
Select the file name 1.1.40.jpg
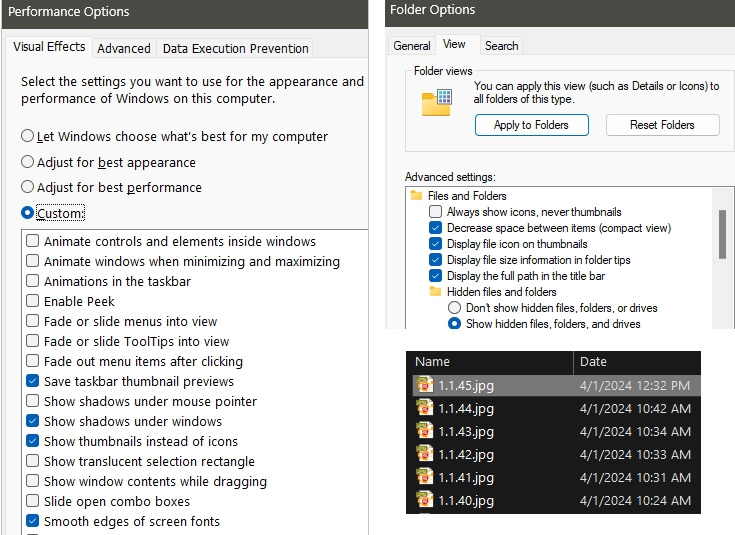(x=466, y=500)
